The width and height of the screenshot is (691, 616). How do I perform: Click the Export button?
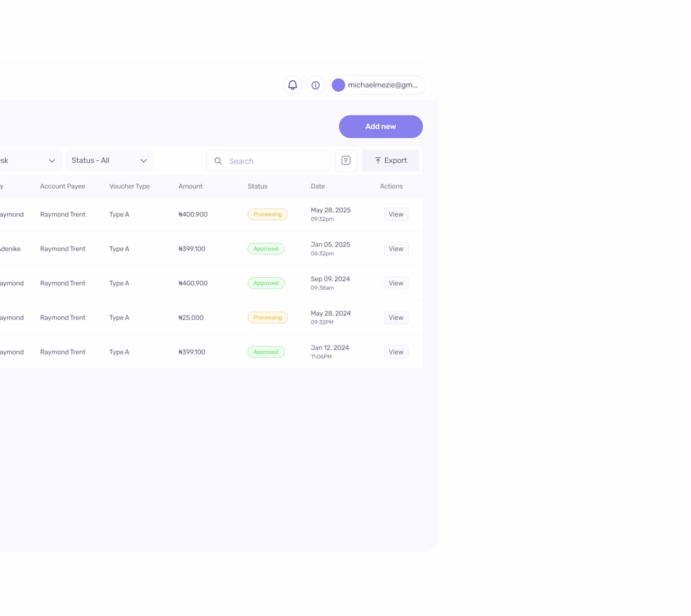(x=391, y=160)
